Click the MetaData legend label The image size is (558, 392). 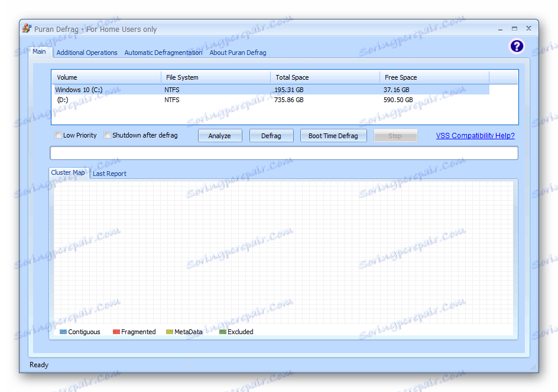pyautogui.click(x=188, y=332)
